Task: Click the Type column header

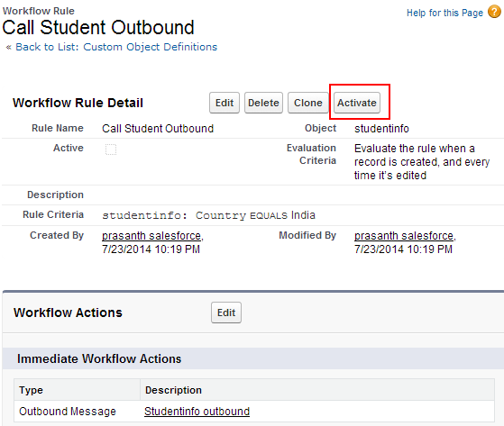Action: 78,390
